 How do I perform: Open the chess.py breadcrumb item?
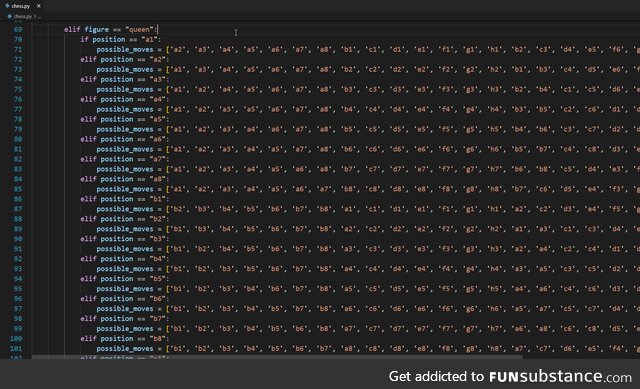22,17
